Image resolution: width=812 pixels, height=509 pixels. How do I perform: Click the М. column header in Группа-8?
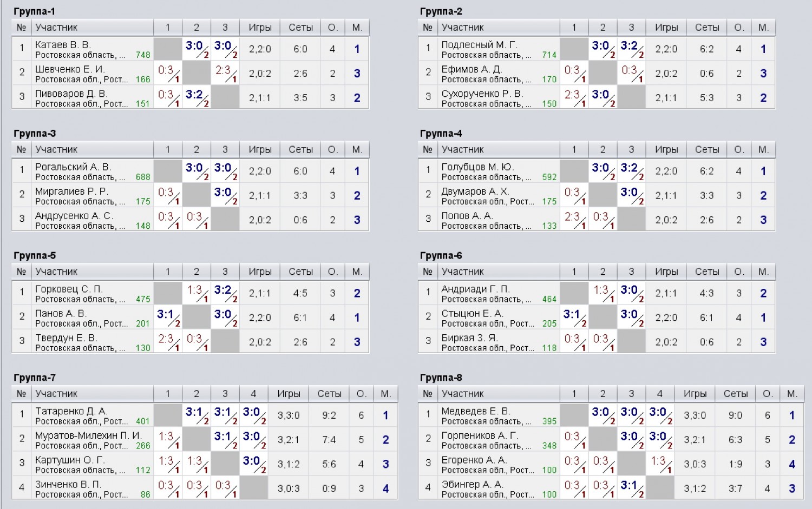(792, 394)
